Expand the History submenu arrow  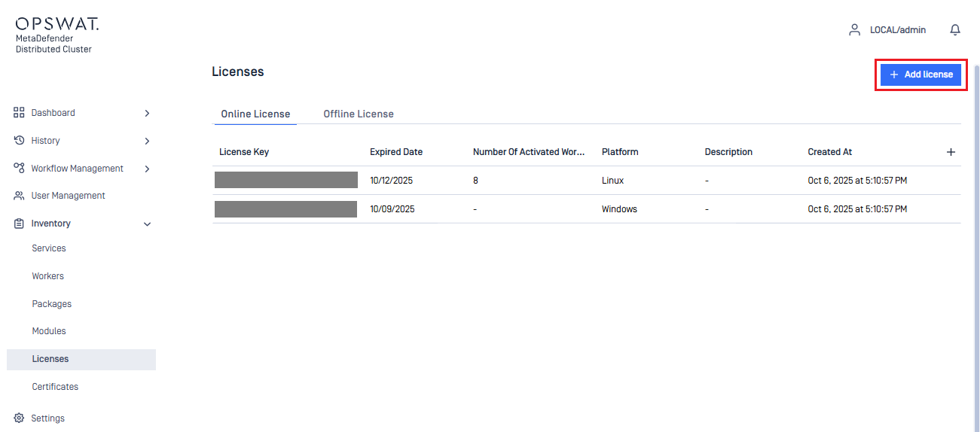(147, 141)
